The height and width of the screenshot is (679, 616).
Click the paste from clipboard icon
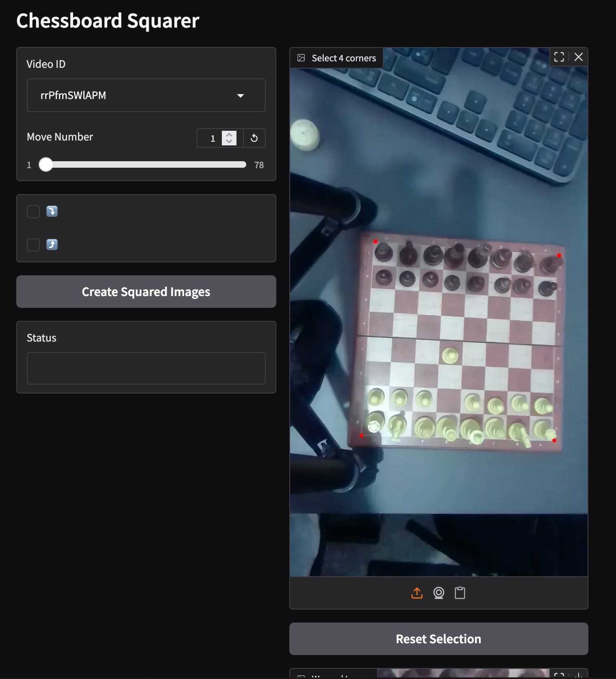pos(460,593)
